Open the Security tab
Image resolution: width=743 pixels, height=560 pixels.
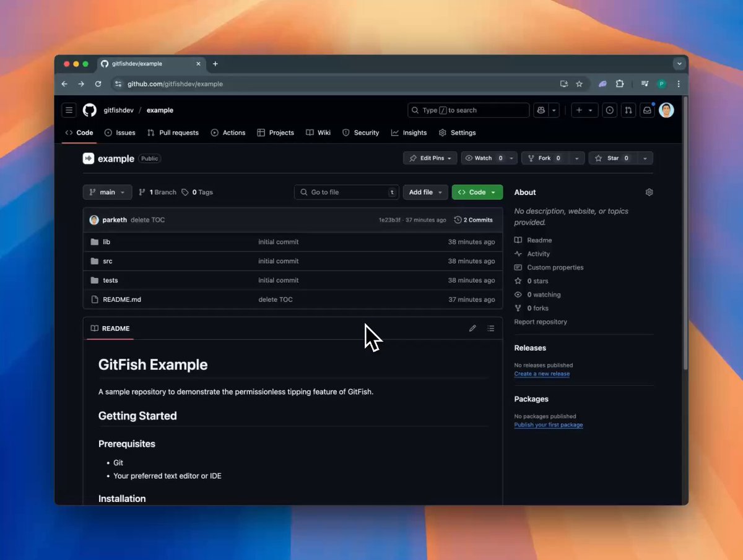(x=360, y=132)
